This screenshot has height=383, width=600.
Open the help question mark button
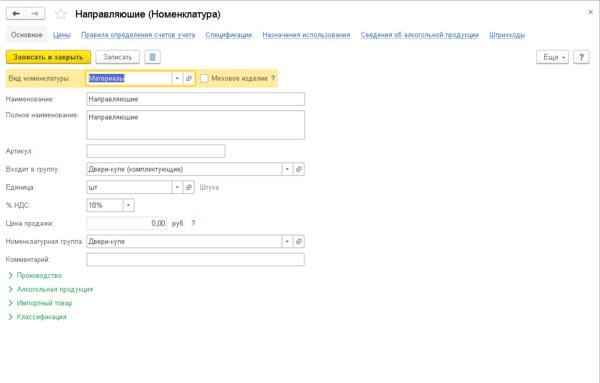point(581,57)
